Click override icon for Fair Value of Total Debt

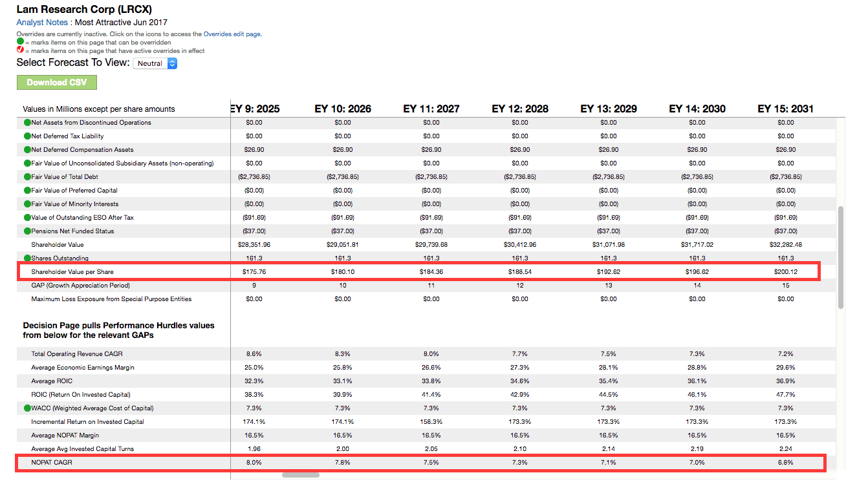(x=27, y=177)
